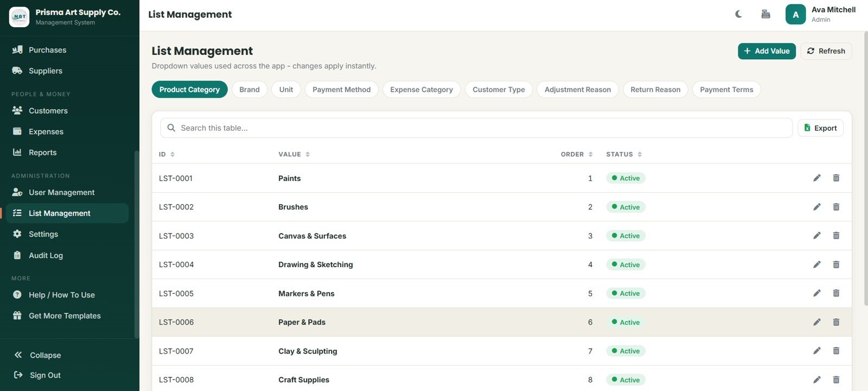
Task: Click Active status of Craft Supplies
Action: click(626, 380)
